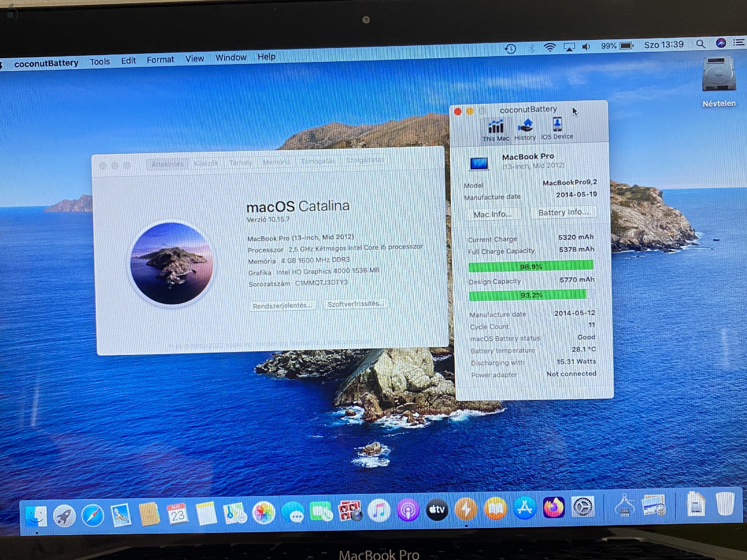Screen dimensions: 747x560
Task: Click the Szoftverfrissítés... button
Action: click(x=355, y=304)
